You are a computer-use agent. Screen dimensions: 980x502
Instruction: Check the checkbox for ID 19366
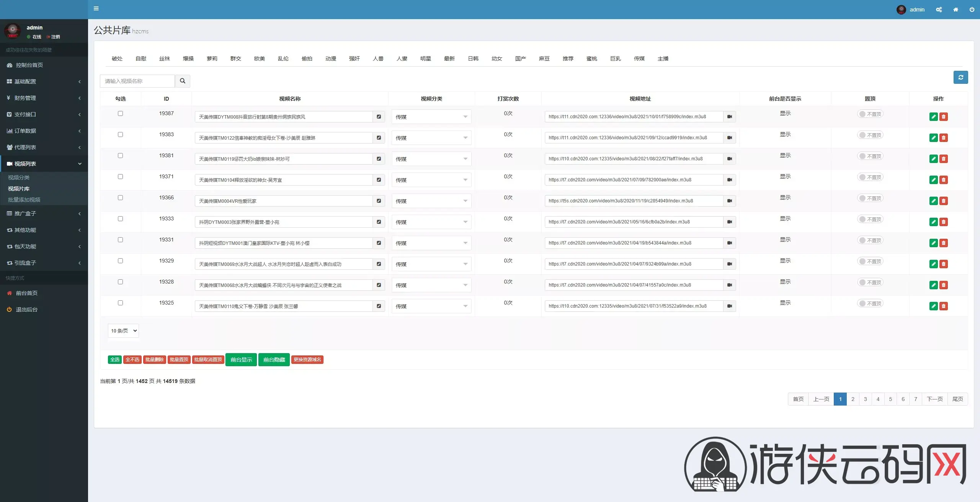coord(120,198)
